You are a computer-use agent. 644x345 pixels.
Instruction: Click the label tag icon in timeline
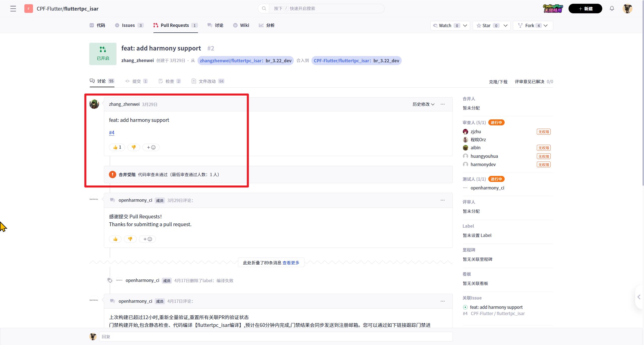click(110, 280)
